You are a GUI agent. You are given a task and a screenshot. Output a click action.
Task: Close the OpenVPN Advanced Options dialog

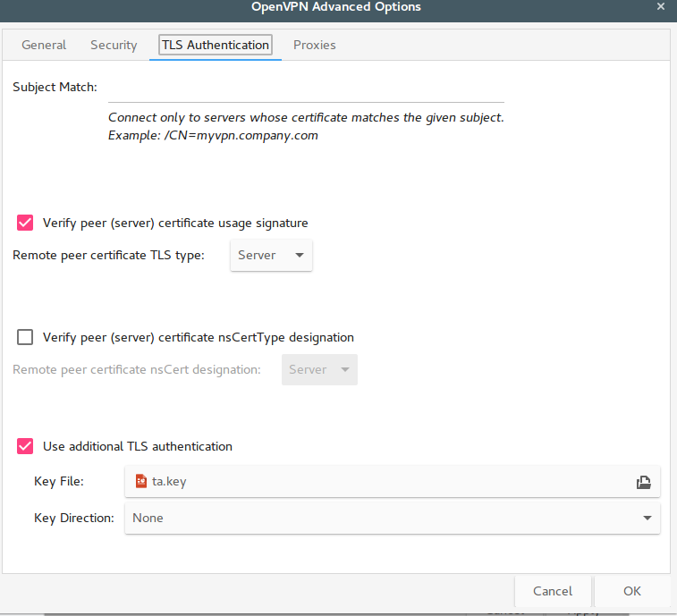[661, 6]
